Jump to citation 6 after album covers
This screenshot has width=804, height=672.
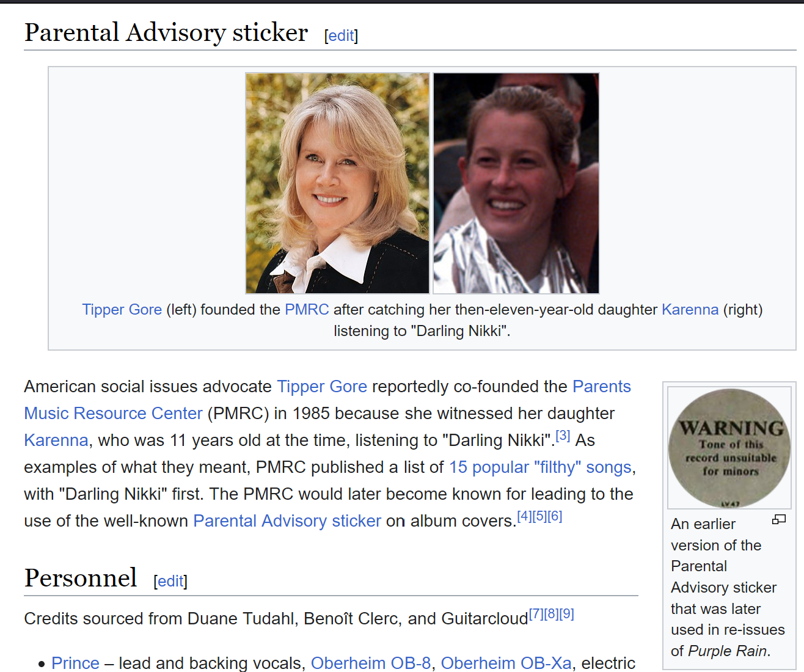tap(555, 516)
